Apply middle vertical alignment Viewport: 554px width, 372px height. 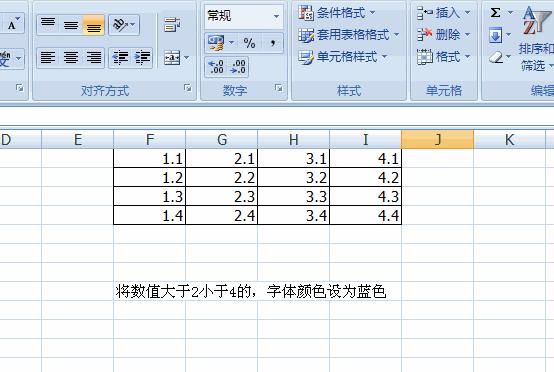point(71,25)
